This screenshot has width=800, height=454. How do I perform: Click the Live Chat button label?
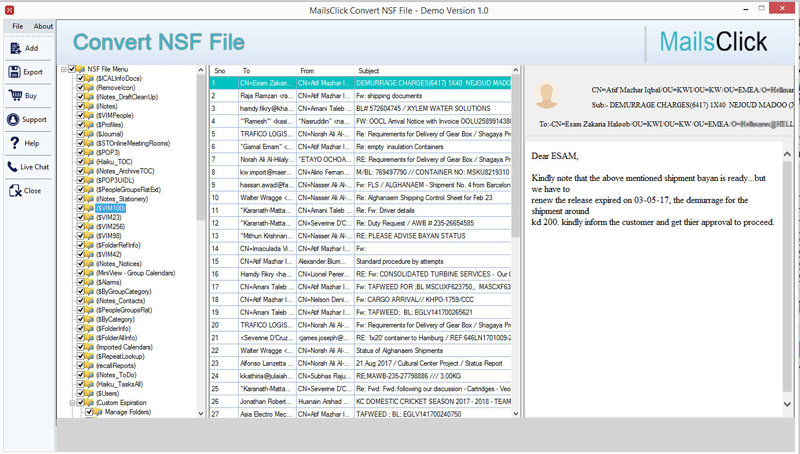pyautogui.click(x=35, y=167)
